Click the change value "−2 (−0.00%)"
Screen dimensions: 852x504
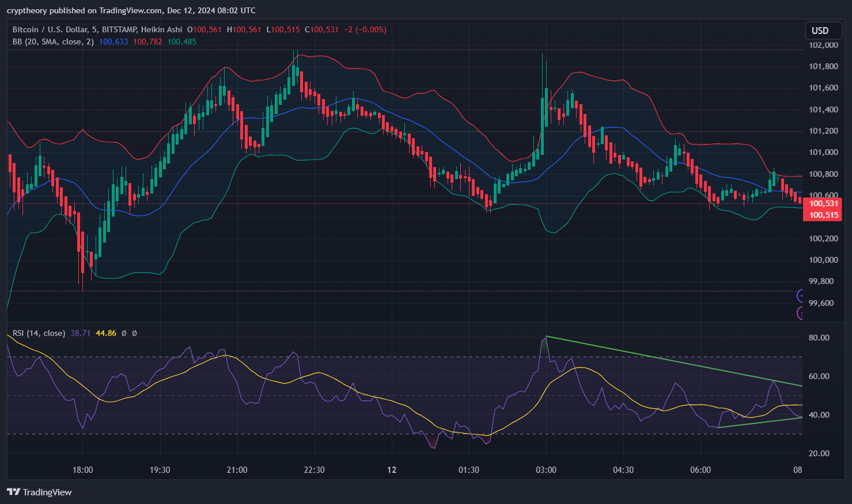click(365, 29)
